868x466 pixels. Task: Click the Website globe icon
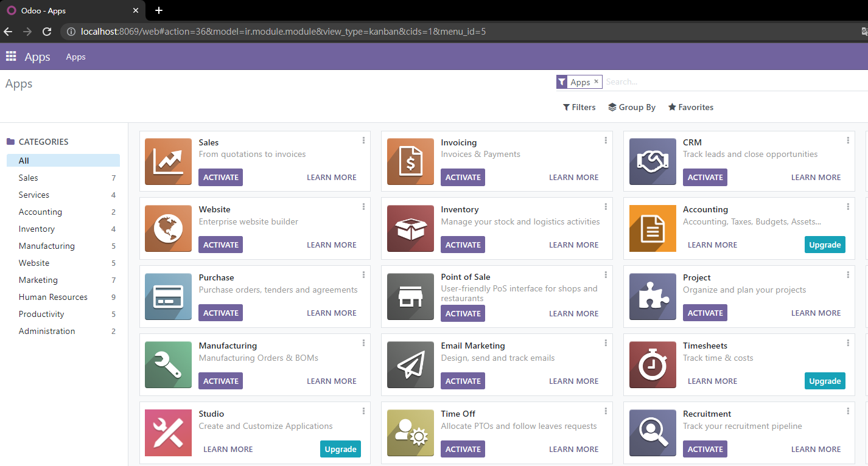(168, 229)
